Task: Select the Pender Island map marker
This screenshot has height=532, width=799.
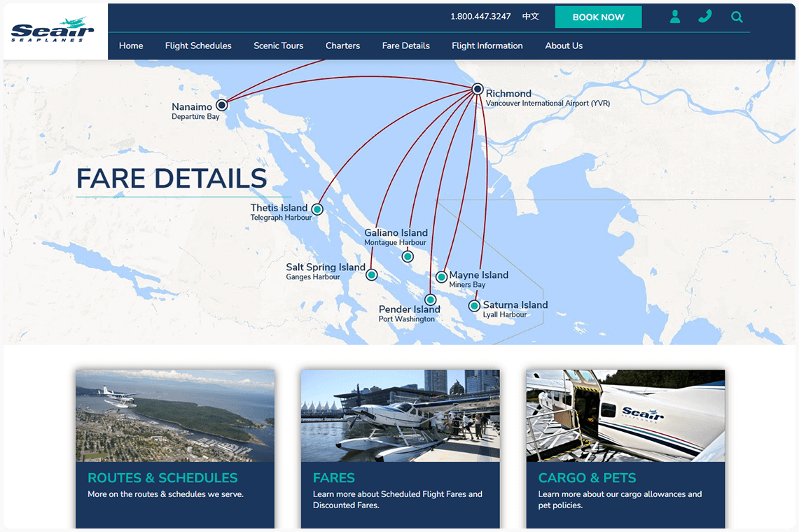Action: coord(431,300)
